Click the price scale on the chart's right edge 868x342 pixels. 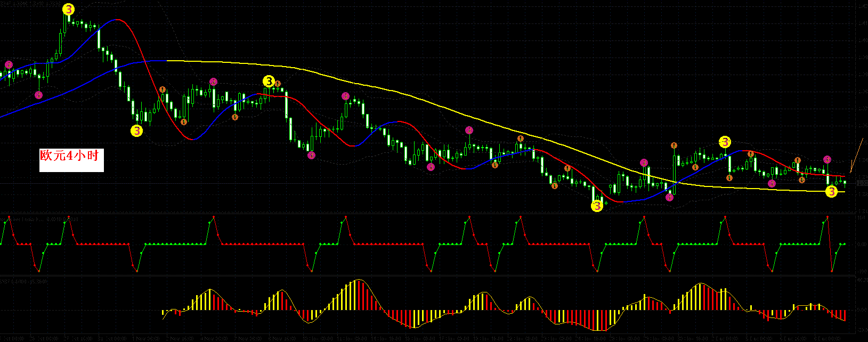click(x=861, y=107)
